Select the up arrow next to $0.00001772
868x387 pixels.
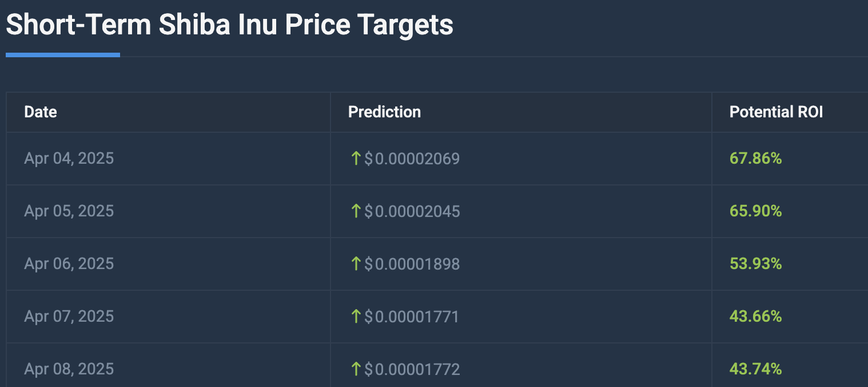(356, 369)
